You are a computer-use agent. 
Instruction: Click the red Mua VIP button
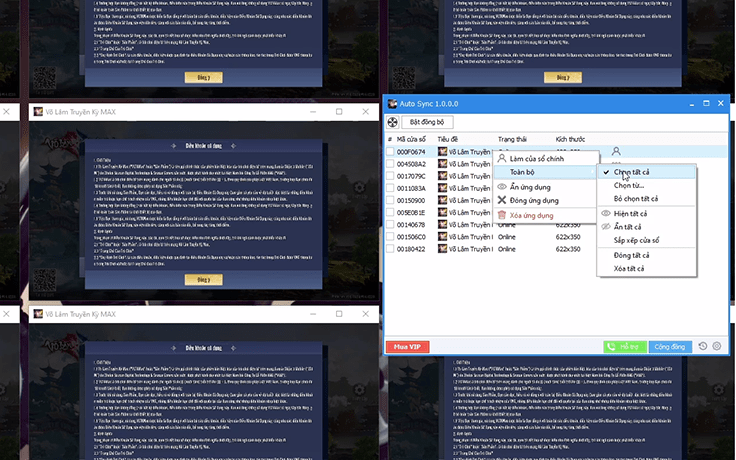407,346
